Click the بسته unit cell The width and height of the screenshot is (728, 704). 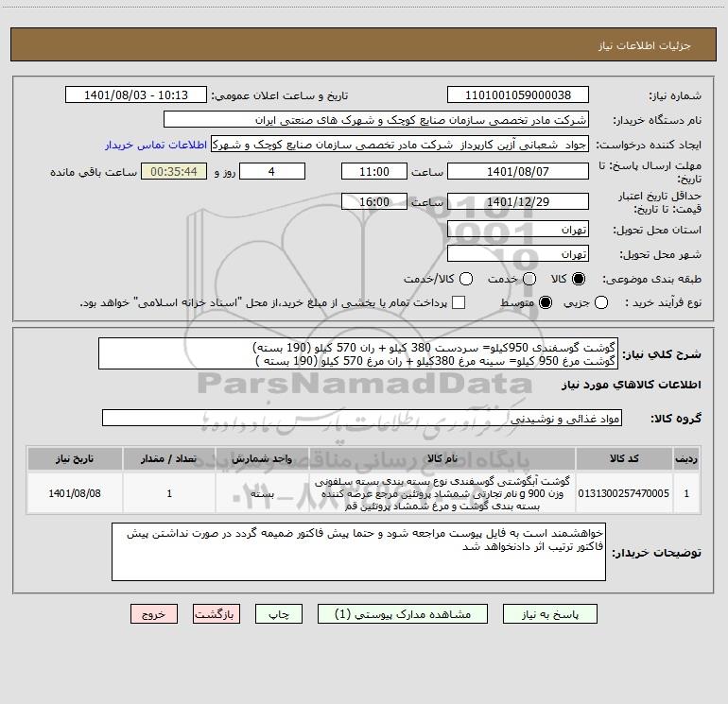tap(262, 493)
